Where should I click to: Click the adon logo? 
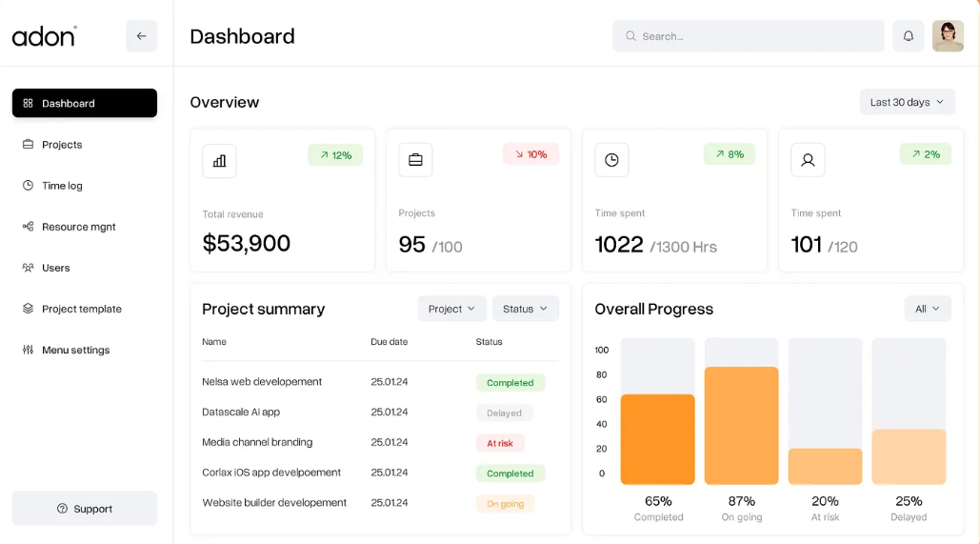(44, 36)
